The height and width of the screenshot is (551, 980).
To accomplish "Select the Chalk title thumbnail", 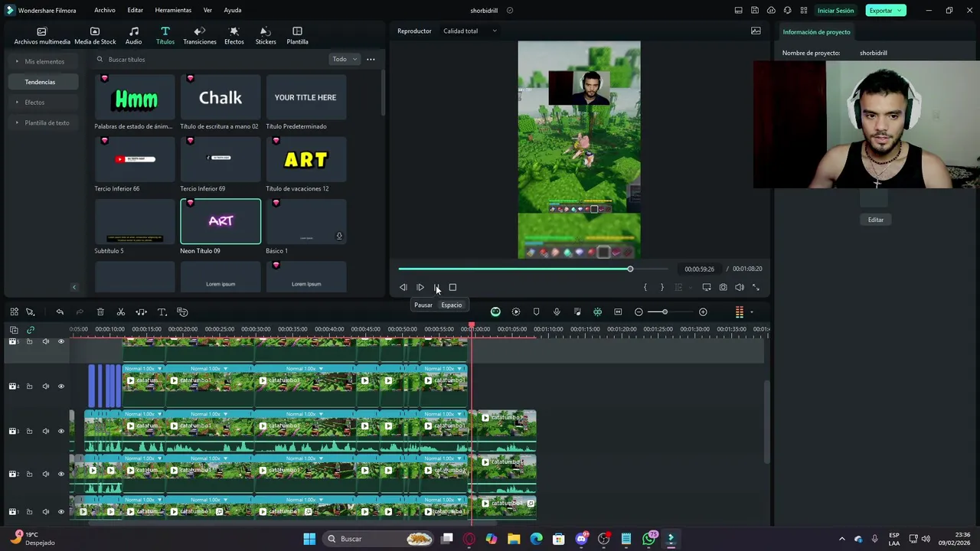I will pos(220,97).
